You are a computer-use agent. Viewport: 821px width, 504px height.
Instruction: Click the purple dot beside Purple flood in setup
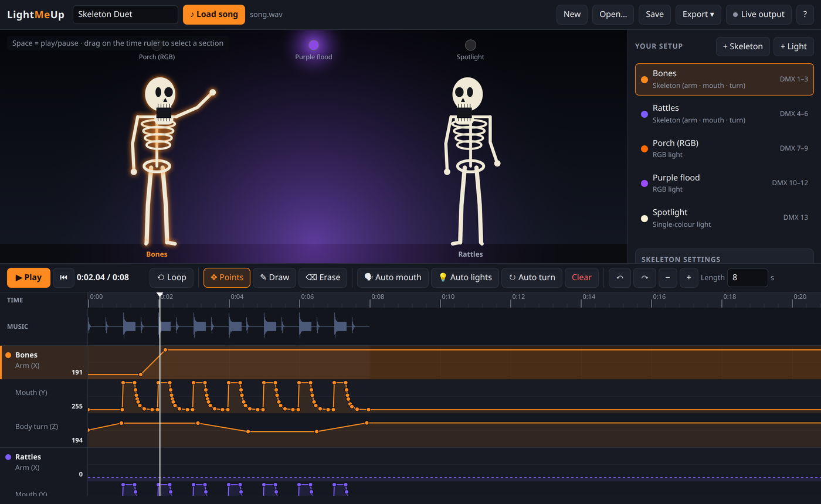pyautogui.click(x=644, y=183)
